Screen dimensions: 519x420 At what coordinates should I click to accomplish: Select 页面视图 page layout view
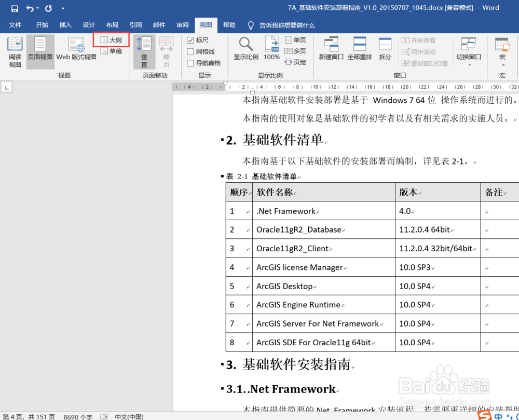pyautogui.click(x=40, y=52)
